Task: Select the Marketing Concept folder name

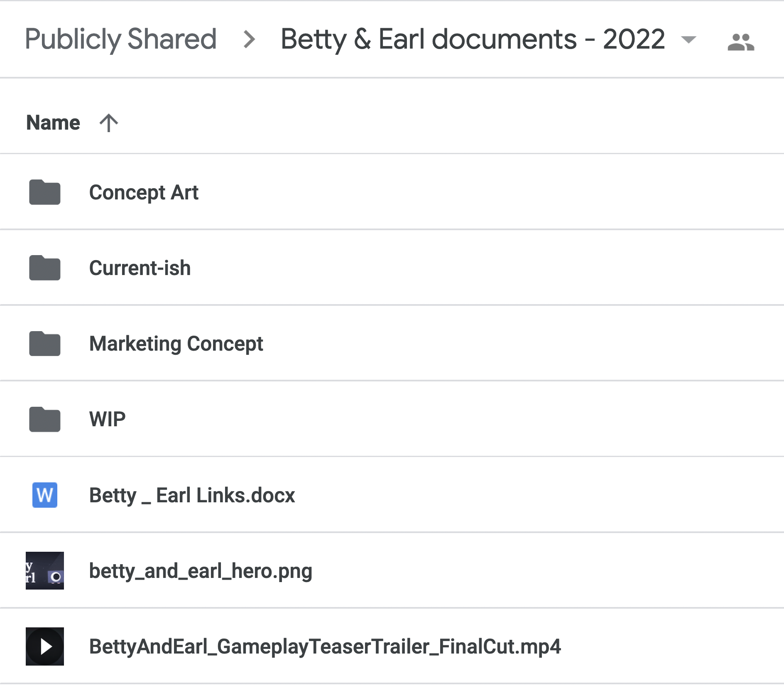Action: (176, 344)
